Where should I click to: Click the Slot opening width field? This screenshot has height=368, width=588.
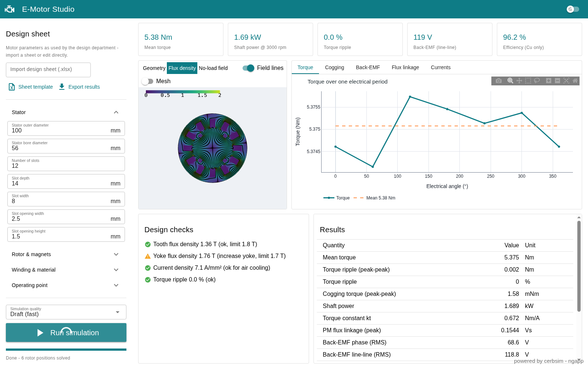point(66,217)
